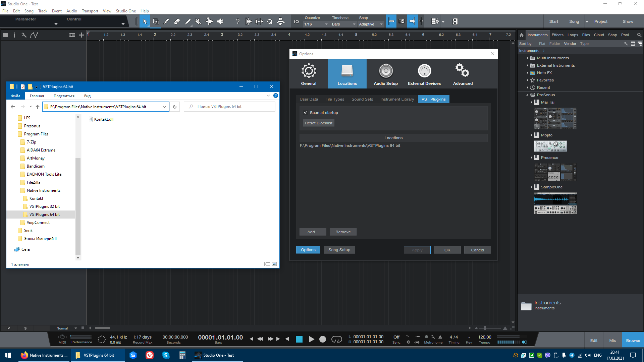Select the Listen speaker tool
The height and width of the screenshot is (362, 644).
pyautogui.click(x=220, y=21)
